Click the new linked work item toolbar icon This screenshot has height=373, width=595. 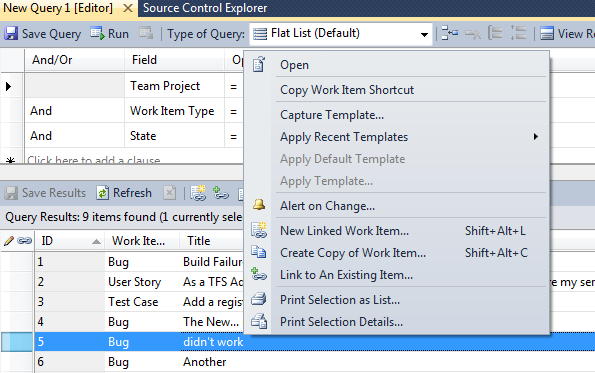pos(198,193)
